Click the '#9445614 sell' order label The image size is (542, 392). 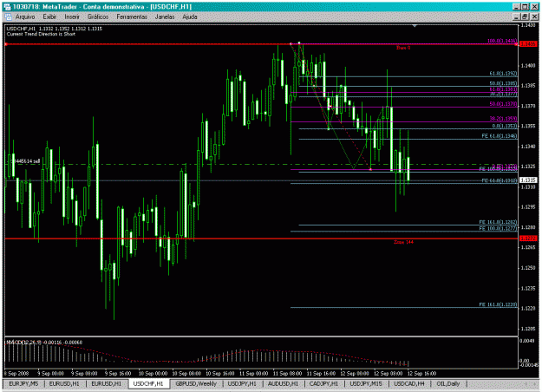[x=24, y=161]
